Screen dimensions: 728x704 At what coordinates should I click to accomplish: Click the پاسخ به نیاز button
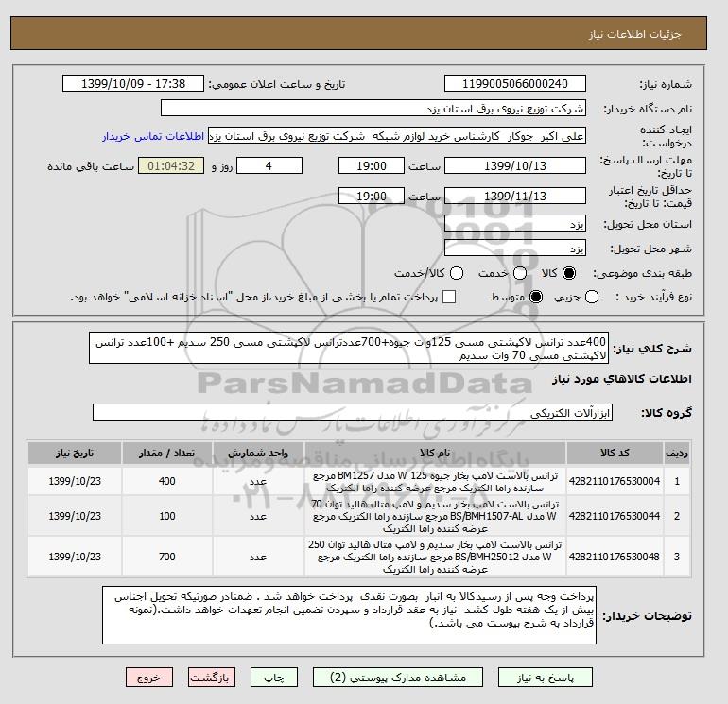[x=546, y=678]
